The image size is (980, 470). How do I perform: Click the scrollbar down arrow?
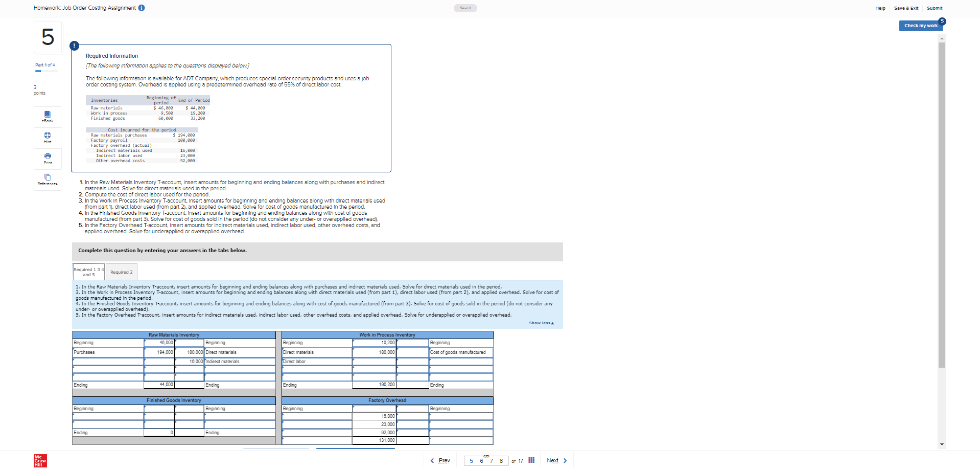(942, 444)
